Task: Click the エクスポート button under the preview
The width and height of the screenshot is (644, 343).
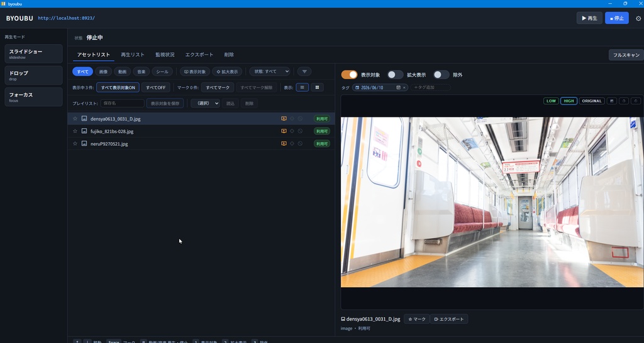Action: click(449, 318)
